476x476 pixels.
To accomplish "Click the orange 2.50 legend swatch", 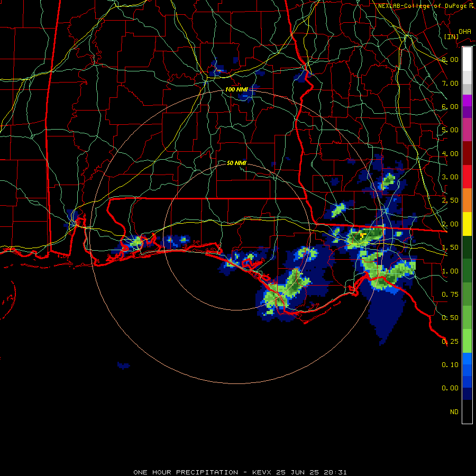I will 467,200.
